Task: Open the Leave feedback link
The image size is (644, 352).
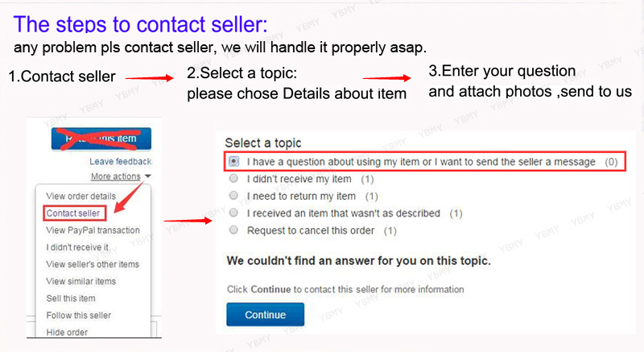Action: point(120,162)
